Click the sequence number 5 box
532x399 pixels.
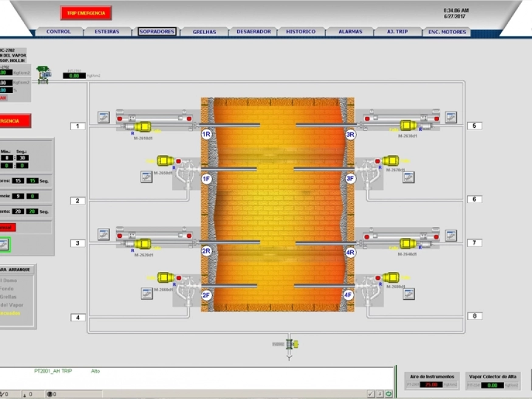pos(474,126)
